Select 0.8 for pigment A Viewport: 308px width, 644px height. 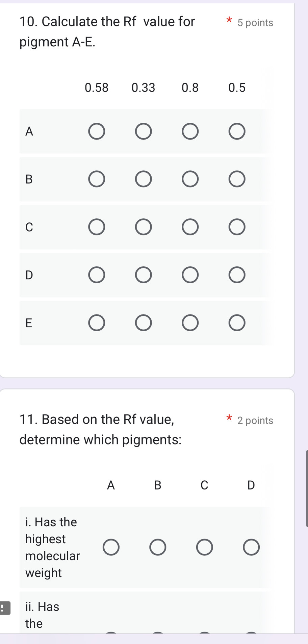(190, 132)
